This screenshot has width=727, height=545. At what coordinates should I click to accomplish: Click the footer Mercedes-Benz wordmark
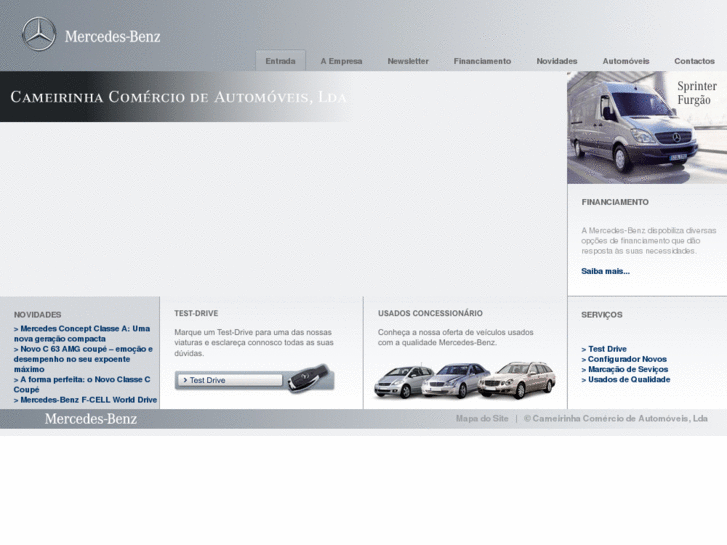point(91,419)
